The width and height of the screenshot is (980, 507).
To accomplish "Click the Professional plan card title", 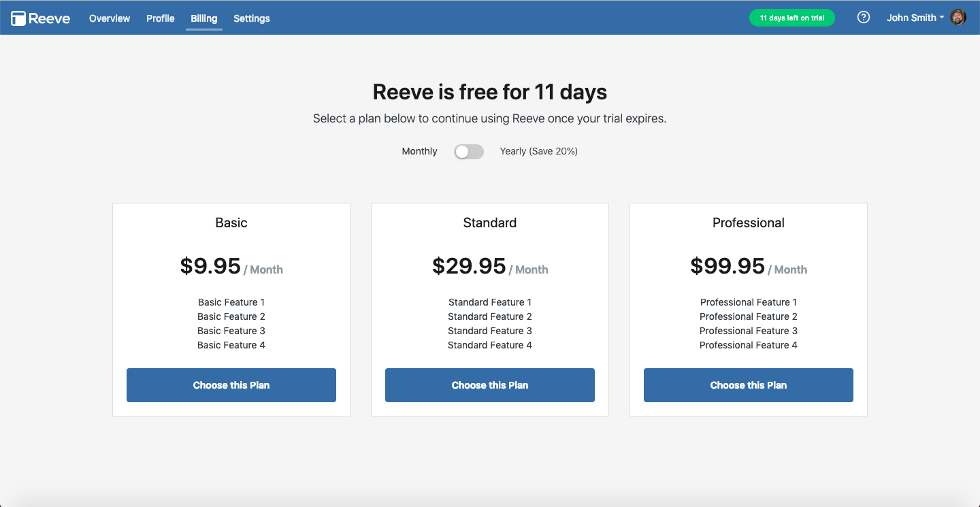I will tap(749, 223).
